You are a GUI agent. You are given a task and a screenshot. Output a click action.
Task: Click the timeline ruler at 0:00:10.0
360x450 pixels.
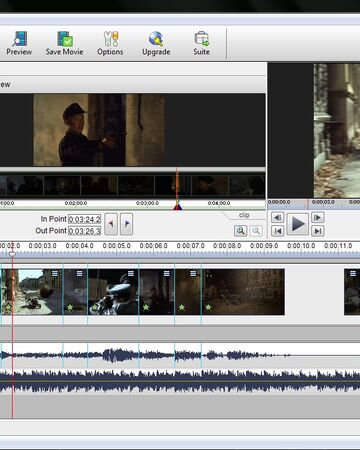(301, 246)
